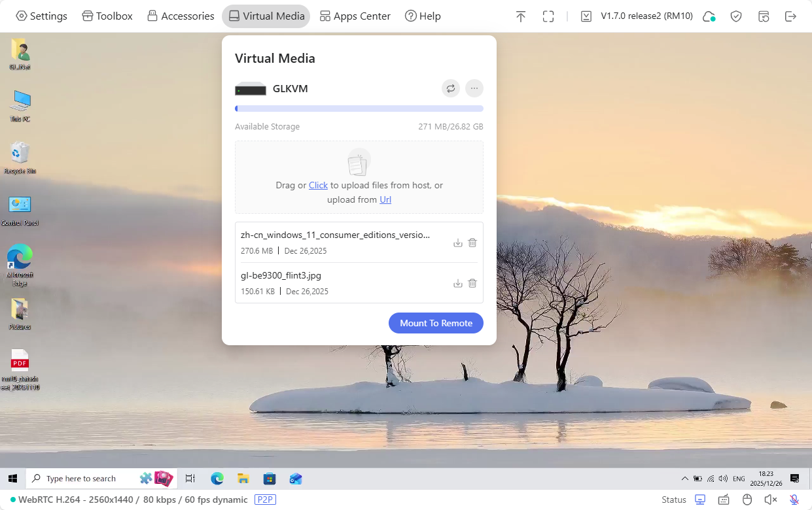This screenshot has width=812, height=510.
Task: Click the paste/upload arrow icon in toolbar
Action: coord(520,16)
